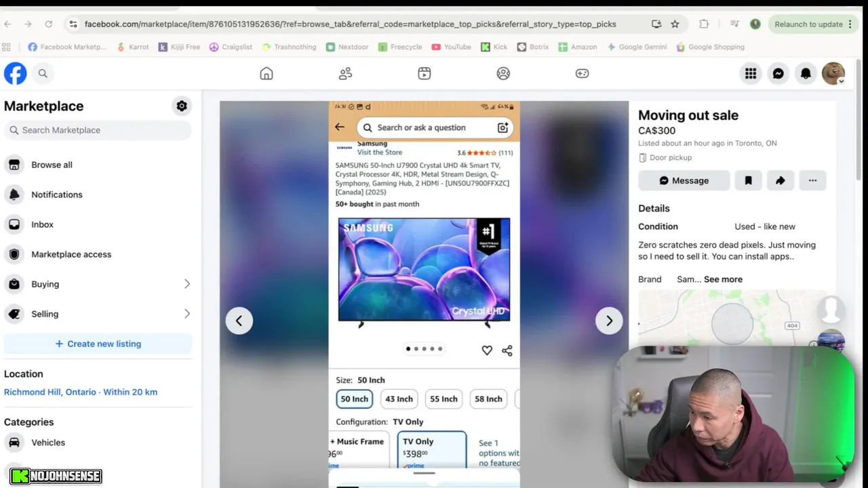
Task: Open the Reels video icon
Action: click(x=425, y=73)
